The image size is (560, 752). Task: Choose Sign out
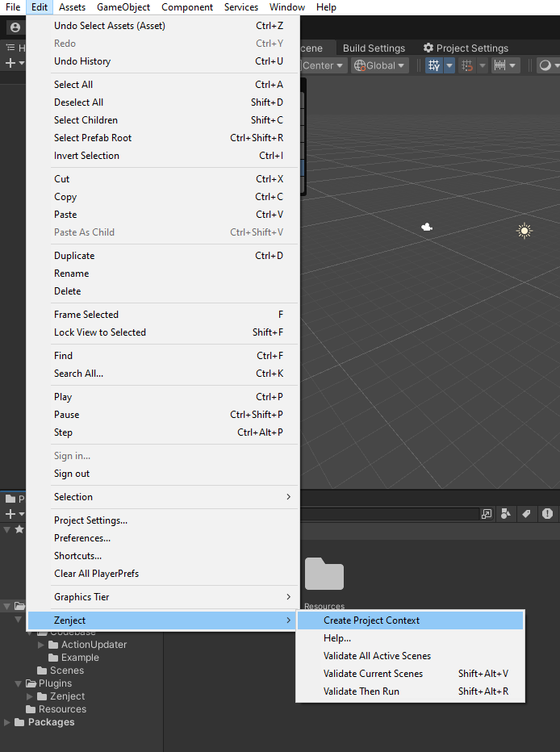click(x=163, y=474)
